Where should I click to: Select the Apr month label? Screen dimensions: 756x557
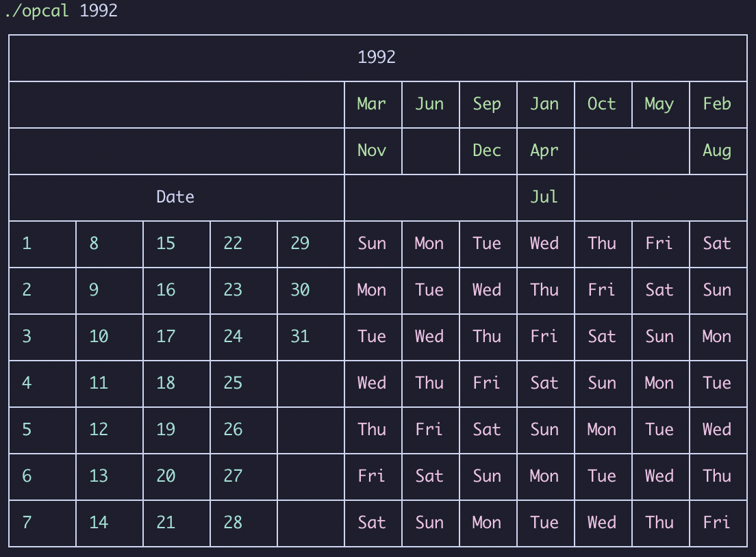[x=544, y=151]
